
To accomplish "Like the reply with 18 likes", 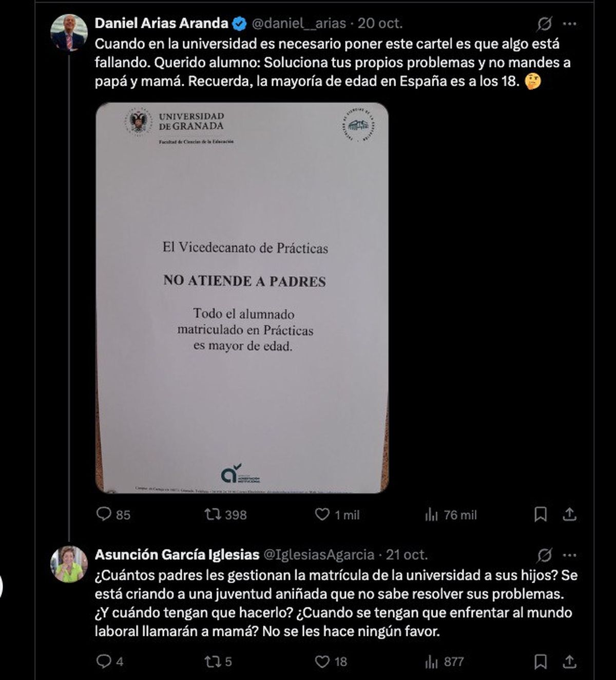I will click(x=331, y=662).
